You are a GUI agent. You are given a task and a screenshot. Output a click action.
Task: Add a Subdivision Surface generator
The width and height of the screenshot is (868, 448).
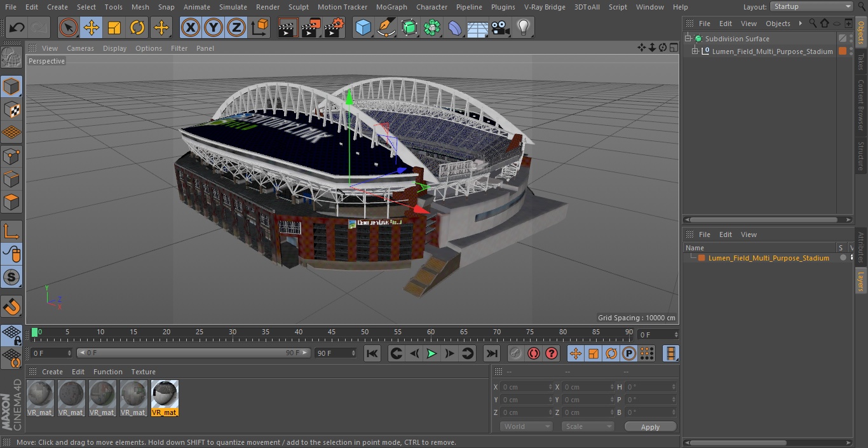[409, 27]
